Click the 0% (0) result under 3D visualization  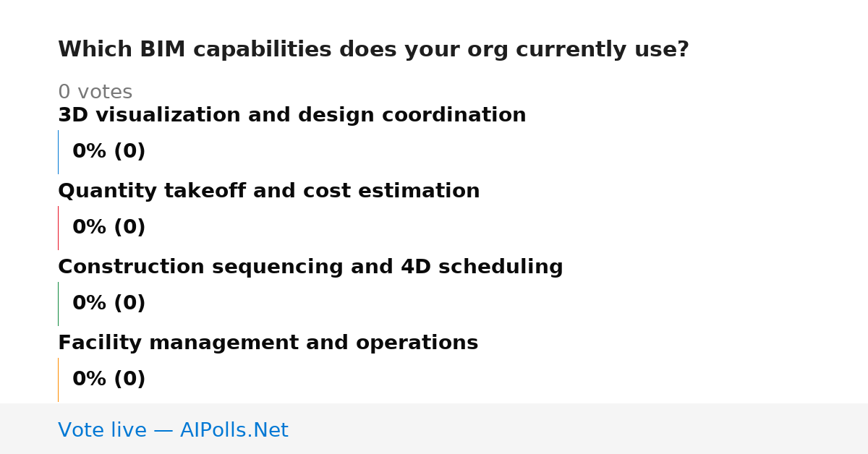109,152
